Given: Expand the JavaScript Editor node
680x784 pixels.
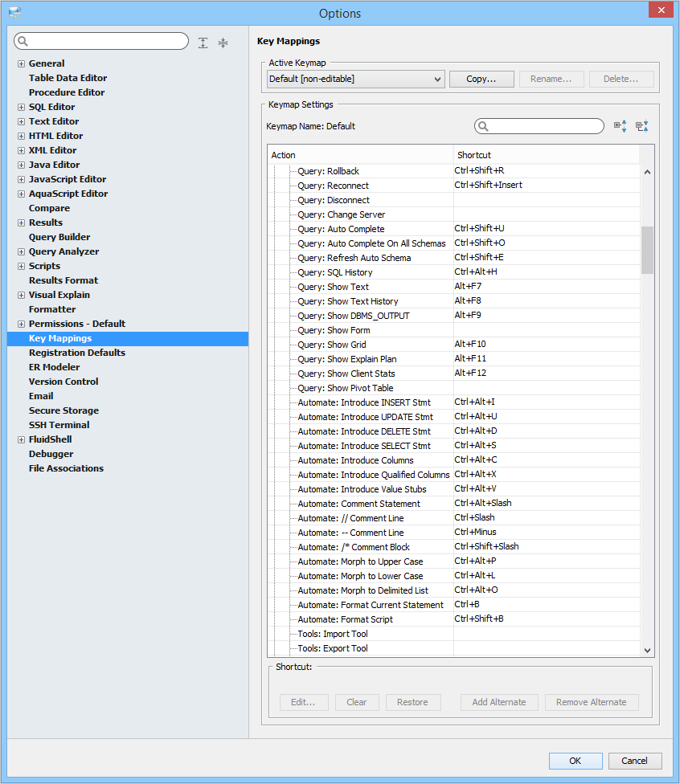Looking at the screenshot, I should (x=21, y=179).
